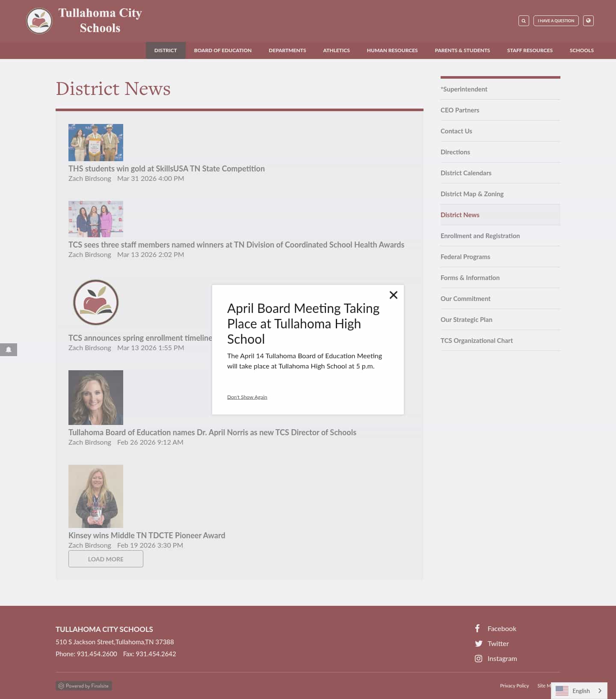Close the April Board Meeting popup
Screen dimensions: 616x699
tap(394, 295)
